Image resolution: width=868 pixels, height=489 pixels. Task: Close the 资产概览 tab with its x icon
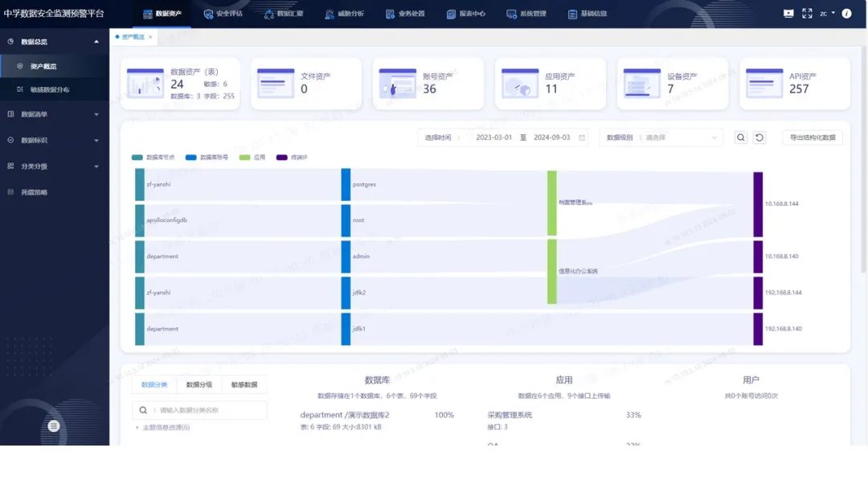[x=150, y=37]
